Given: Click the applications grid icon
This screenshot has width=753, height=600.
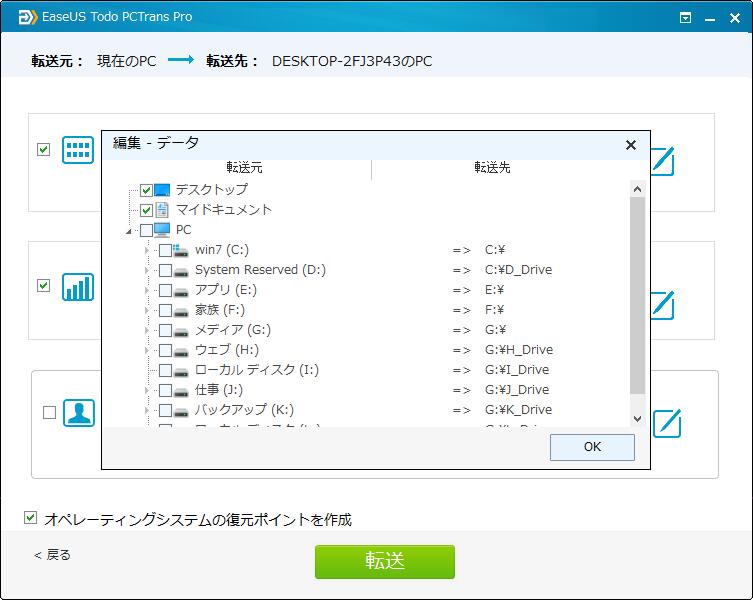Looking at the screenshot, I should pos(78,150).
